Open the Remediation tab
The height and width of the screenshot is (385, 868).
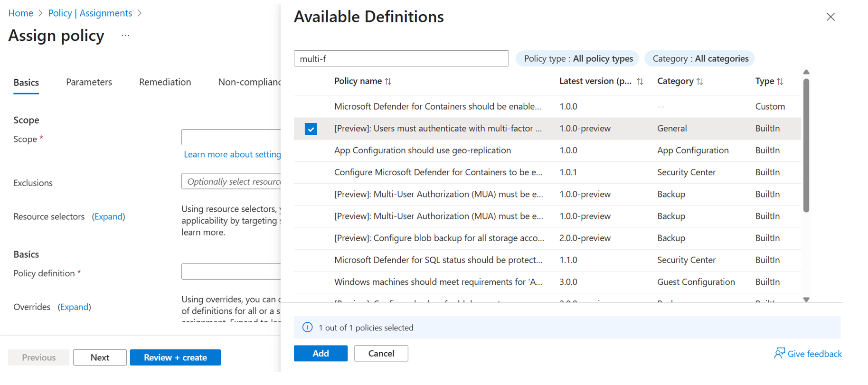165,82
